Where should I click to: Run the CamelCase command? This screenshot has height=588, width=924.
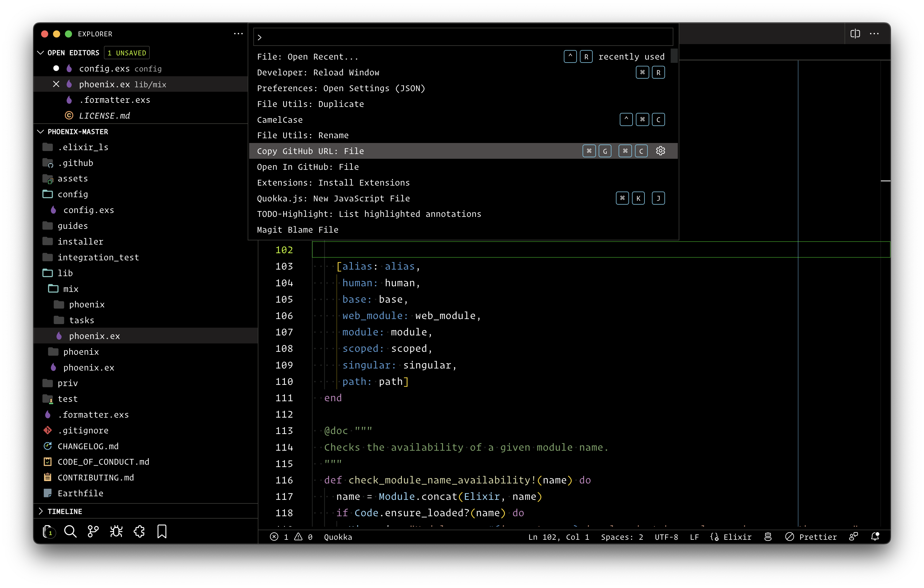coord(463,120)
